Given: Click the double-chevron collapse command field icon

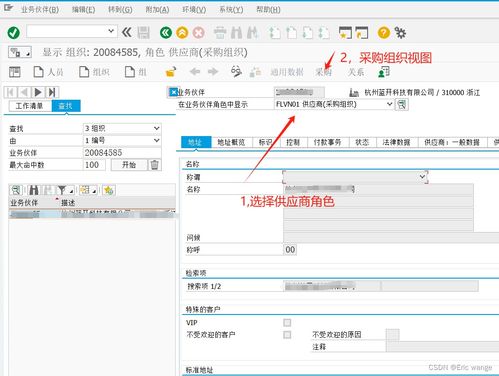Looking at the screenshot, I should (127, 32).
